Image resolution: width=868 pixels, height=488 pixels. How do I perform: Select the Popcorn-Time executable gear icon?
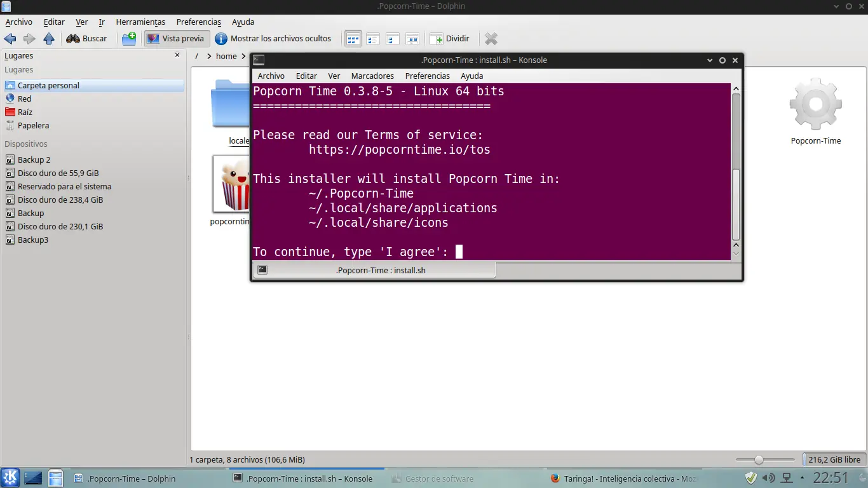click(x=815, y=104)
